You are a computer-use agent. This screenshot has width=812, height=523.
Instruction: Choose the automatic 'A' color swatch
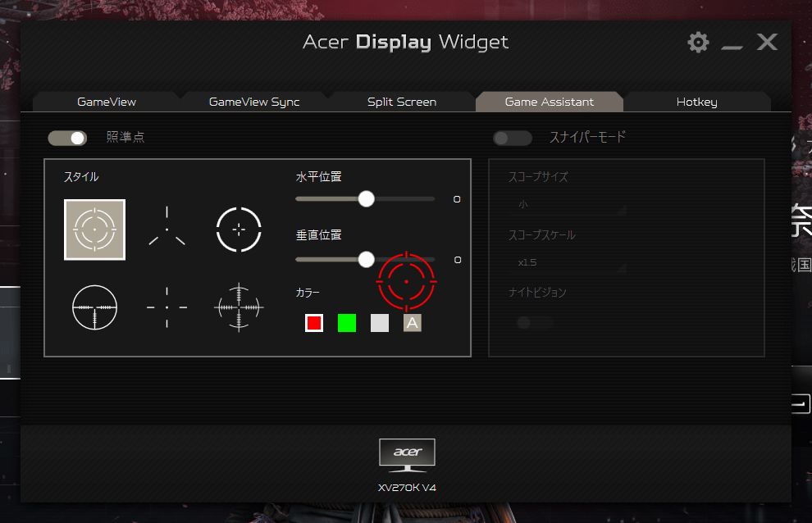point(413,323)
